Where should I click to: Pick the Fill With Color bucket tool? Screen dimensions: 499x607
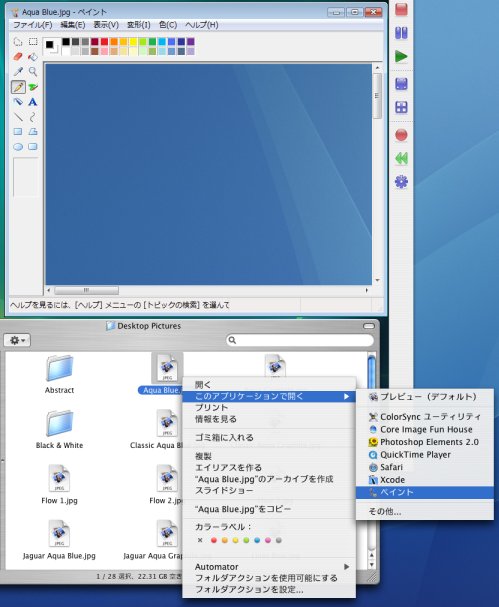pyautogui.click(x=33, y=57)
